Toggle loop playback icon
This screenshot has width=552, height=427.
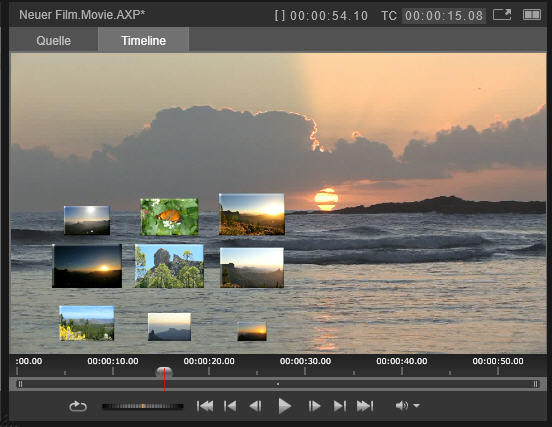coord(78,406)
